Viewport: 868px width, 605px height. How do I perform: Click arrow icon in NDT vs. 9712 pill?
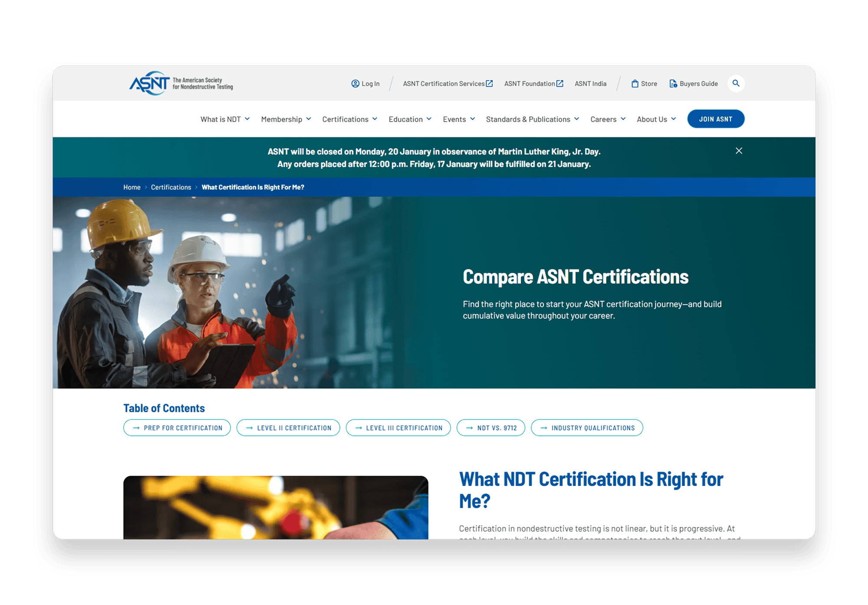click(470, 428)
